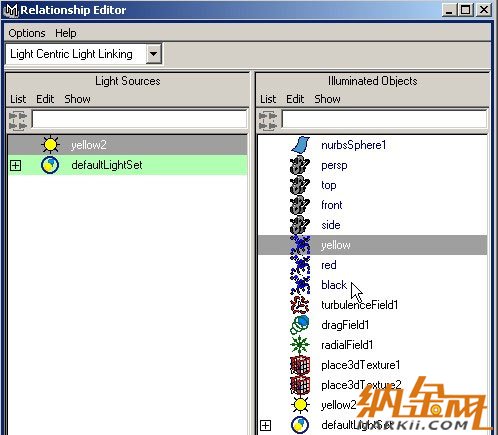The height and width of the screenshot is (435, 498).
Task: Open Show menu under Illuminated Objects
Action: coord(327,99)
